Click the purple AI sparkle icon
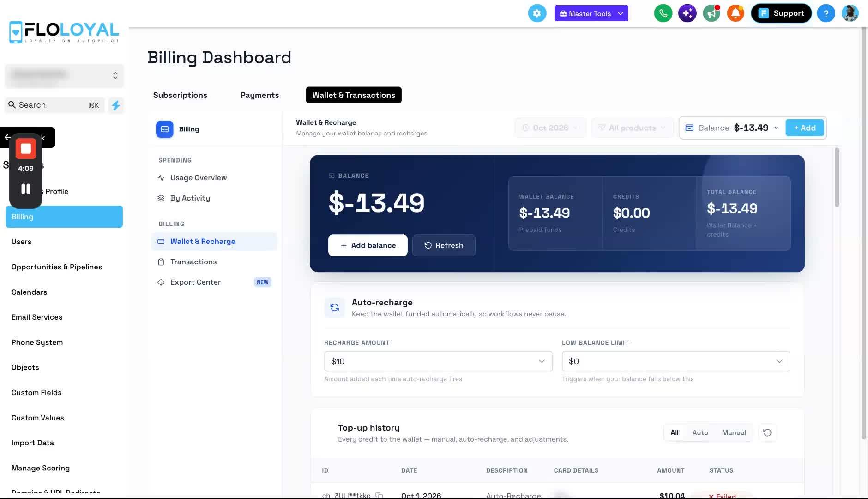Screen dimensions: 868x499 (x=687, y=13)
